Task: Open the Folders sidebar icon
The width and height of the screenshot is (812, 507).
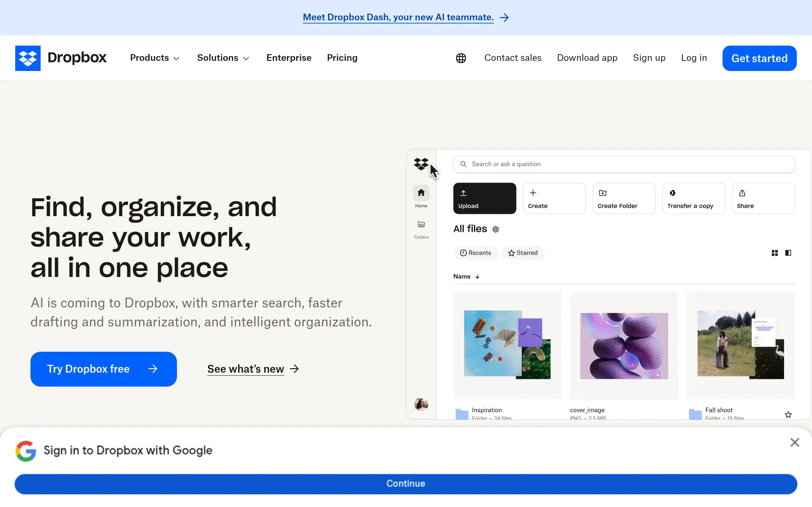Action: point(421,224)
